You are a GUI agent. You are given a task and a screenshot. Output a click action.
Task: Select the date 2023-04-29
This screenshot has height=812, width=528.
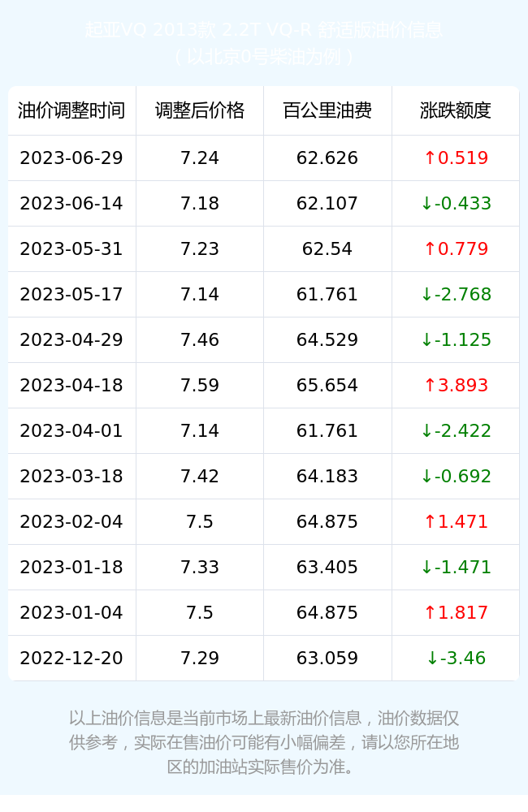pyautogui.click(x=71, y=339)
